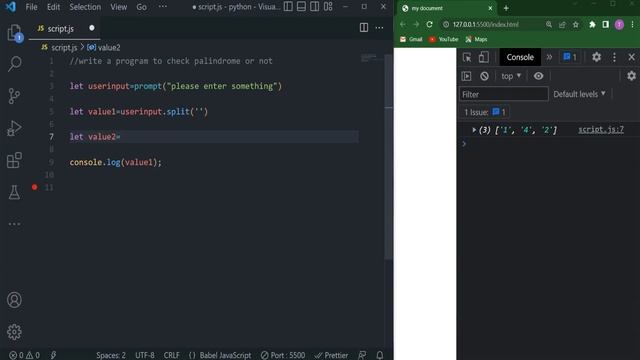Open the Edit menu
Screen dimensions: 640x360
click(x=53, y=7)
